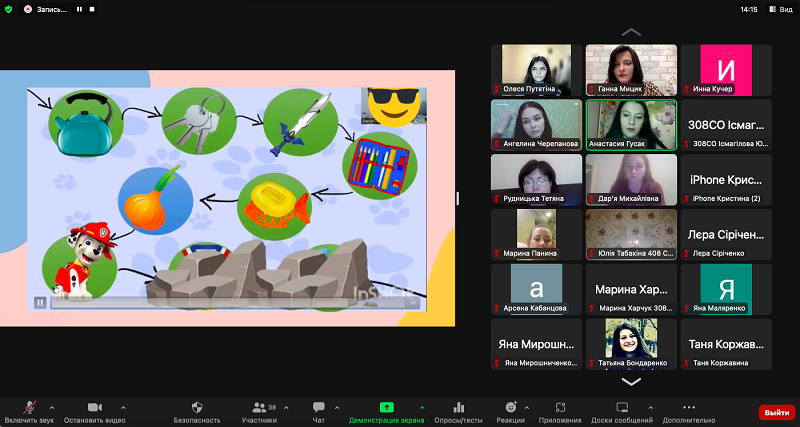
Task: Click the green encryption shield icon
Action: pyautogui.click(x=9, y=9)
